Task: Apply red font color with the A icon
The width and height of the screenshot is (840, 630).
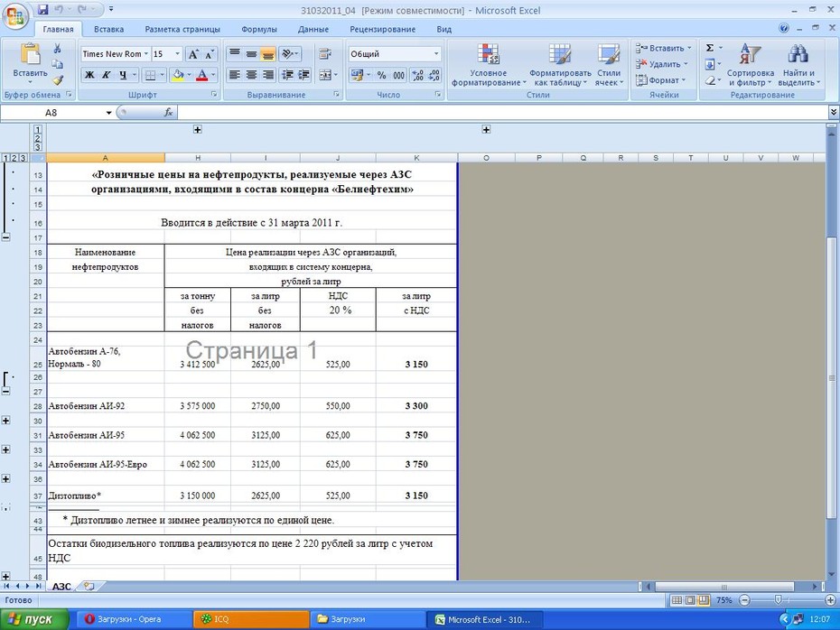Action: tap(202, 75)
